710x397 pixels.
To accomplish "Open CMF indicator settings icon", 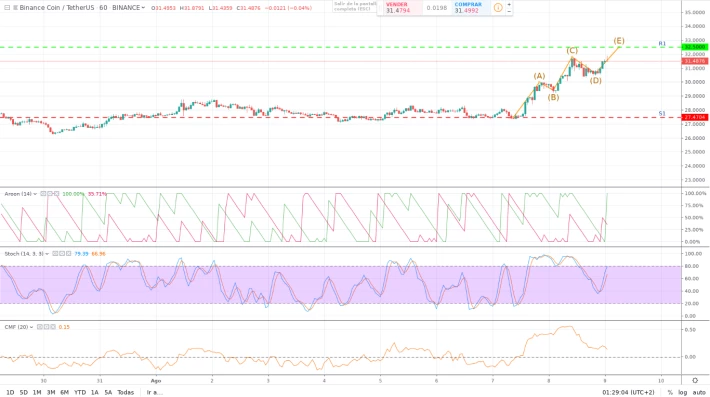I will 47,327.
